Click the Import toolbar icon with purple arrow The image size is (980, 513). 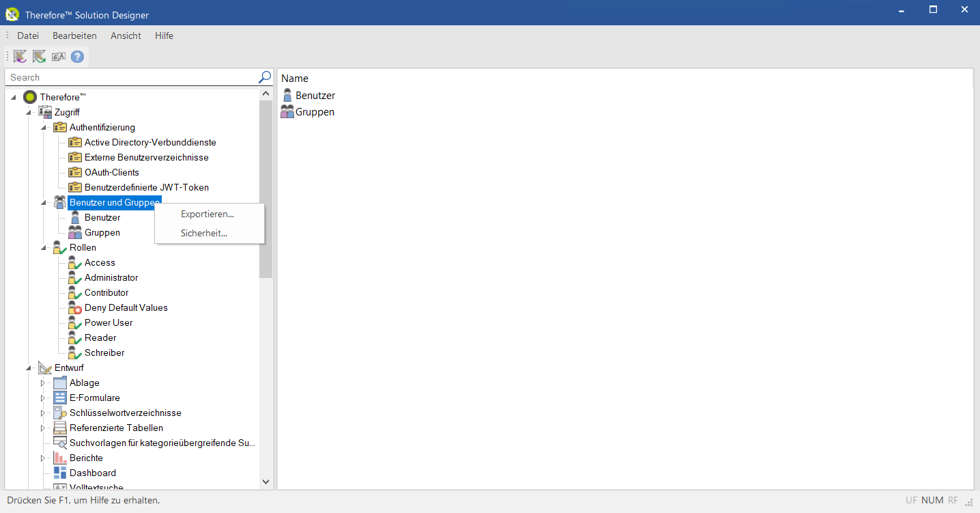tap(19, 57)
